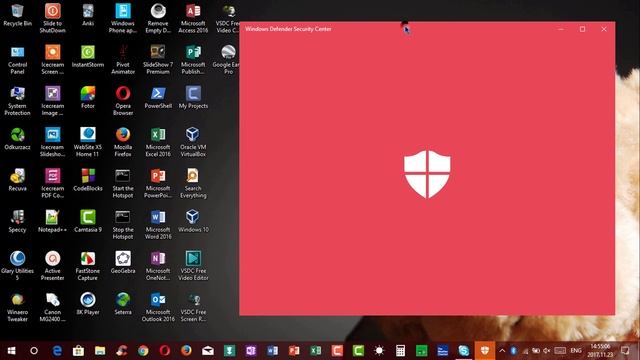Open Microsoft Access 2016 shortcut
Viewport: 640px width, 360px height.
point(193,18)
